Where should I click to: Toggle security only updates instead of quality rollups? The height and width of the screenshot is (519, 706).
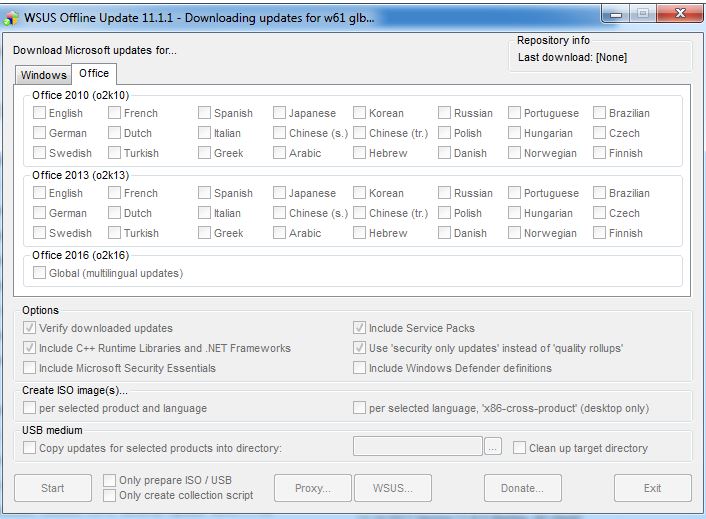point(359,348)
